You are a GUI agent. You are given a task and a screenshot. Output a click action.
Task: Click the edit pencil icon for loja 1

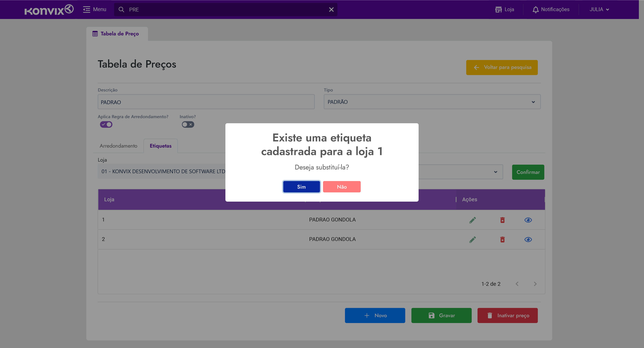coord(472,220)
